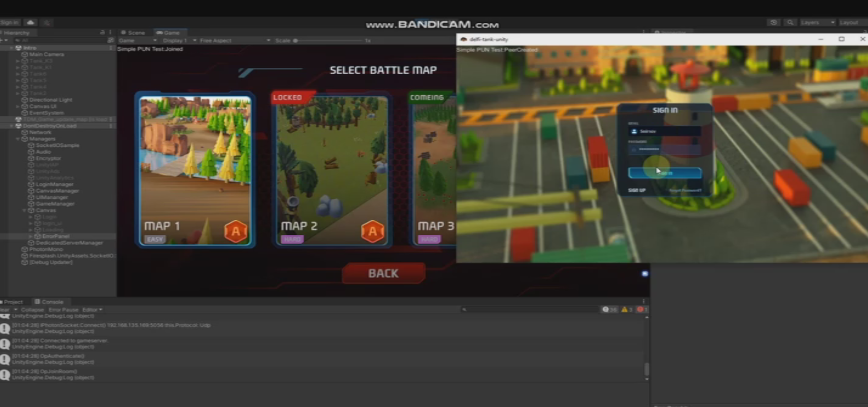This screenshot has width=868, height=407.
Task: Select the Map 1 battle map card
Action: pos(195,170)
